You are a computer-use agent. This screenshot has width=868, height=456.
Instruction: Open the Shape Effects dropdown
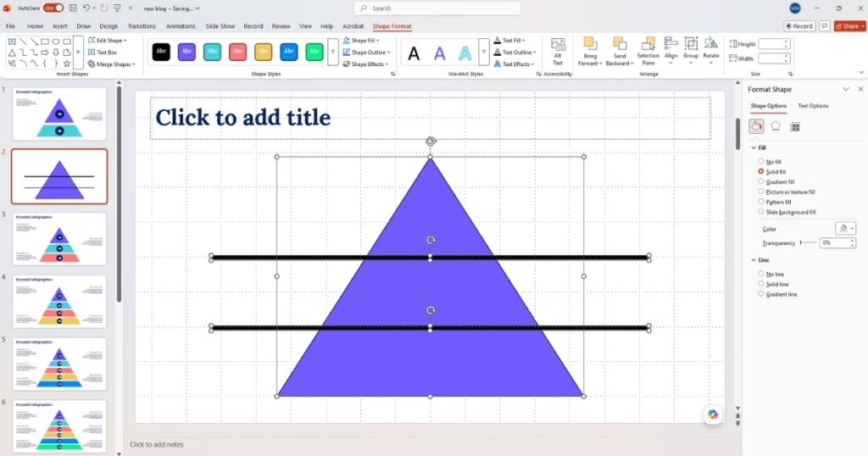pos(365,64)
